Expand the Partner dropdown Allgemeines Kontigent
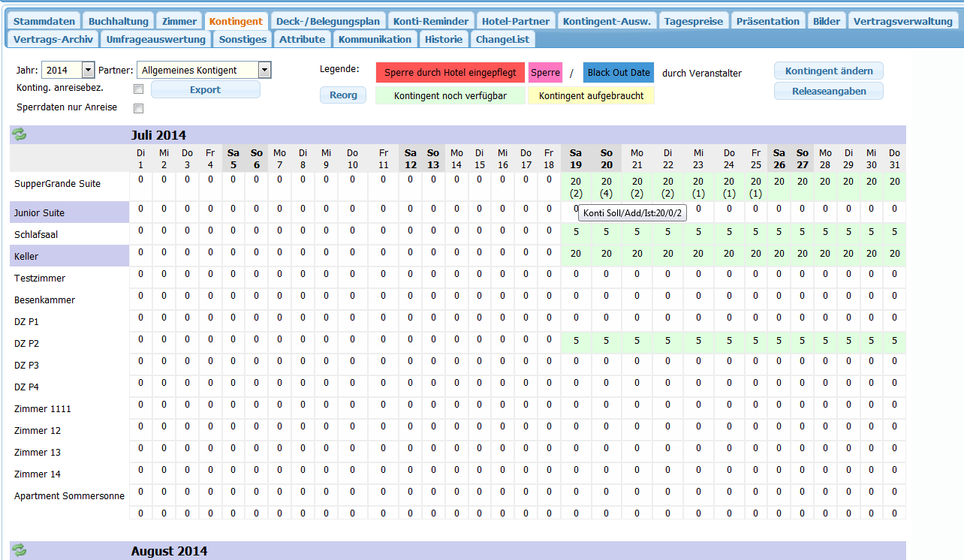 [x=264, y=71]
